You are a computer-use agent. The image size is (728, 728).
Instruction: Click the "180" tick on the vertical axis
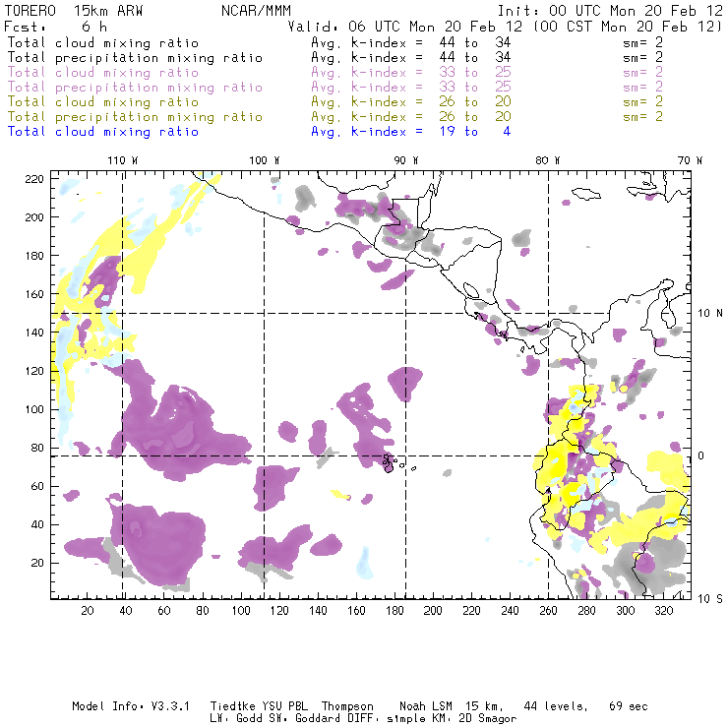pyautogui.click(x=34, y=256)
